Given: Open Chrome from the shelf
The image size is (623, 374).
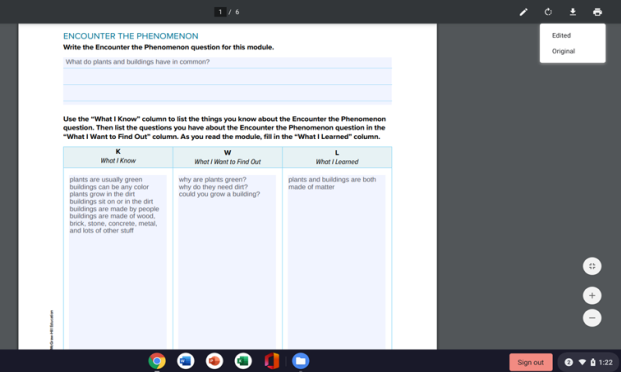Looking at the screenshot, I should [157, 361].
